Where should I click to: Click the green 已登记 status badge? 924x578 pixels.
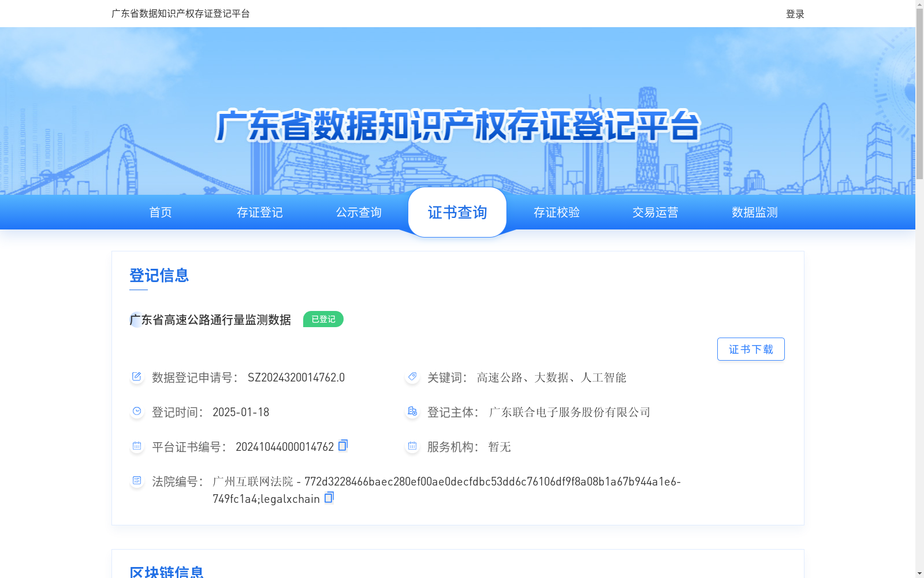point(323,318)
